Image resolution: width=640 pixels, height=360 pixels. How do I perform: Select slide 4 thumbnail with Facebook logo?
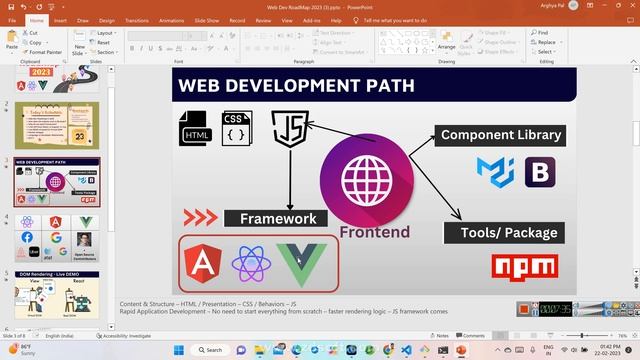[57, 238]
